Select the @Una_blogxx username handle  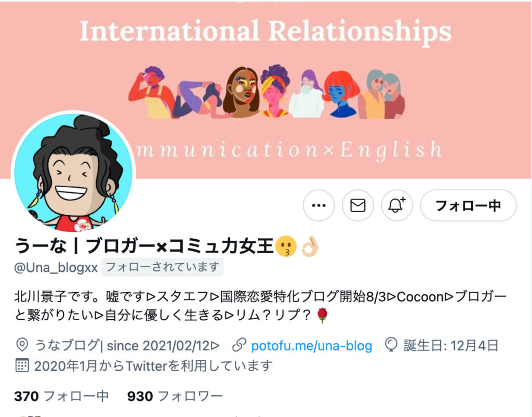pos(56,268)
